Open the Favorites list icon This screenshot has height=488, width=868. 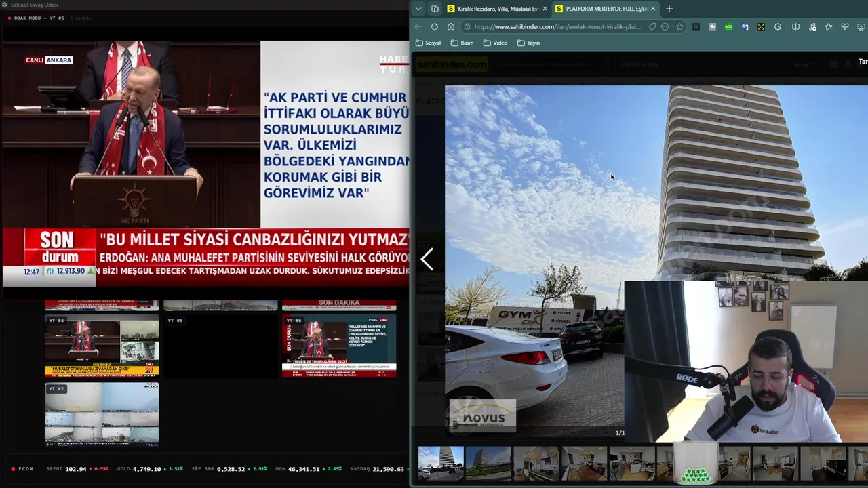pos(829,26)
